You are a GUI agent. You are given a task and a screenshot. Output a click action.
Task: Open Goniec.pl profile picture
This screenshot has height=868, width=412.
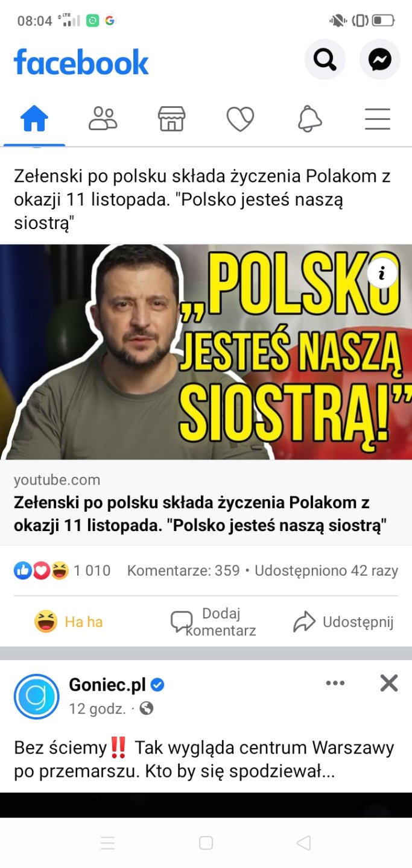[37, 696]
